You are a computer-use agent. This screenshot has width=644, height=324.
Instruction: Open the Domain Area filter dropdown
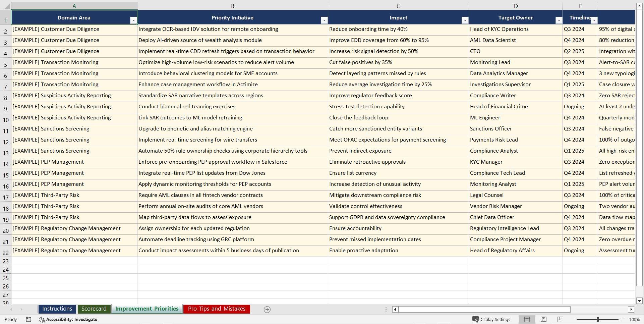(134, 20)
